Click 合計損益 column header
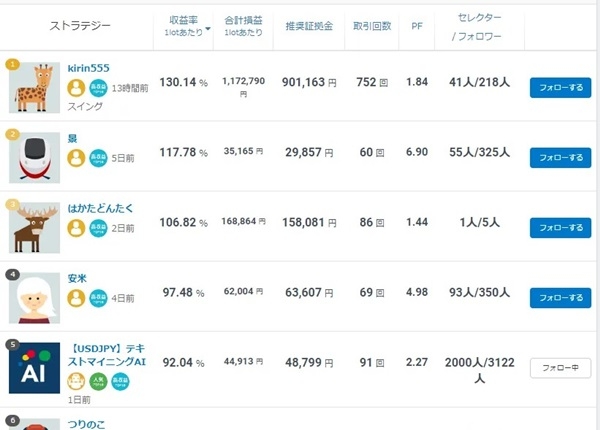 tap(243, 26)
